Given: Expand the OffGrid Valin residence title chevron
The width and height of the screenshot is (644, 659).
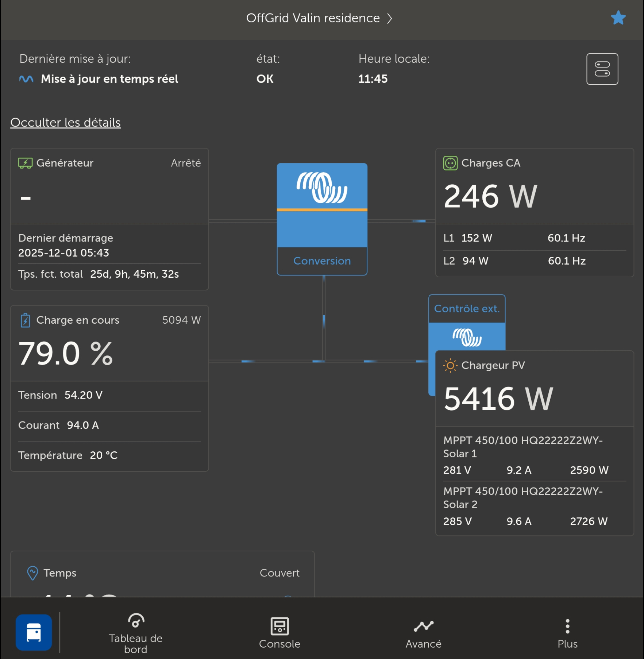Looking at the screenshot, I should click(x=390, y=18).
